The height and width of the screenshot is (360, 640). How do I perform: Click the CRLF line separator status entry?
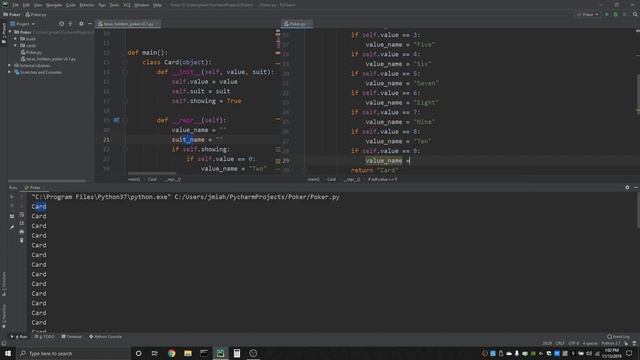(x=560, y=343)
